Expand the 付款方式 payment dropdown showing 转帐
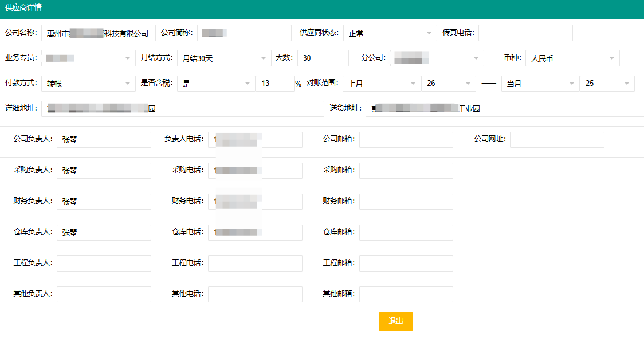The height and width of the screenshot is (342, 644). coord(88,83)
